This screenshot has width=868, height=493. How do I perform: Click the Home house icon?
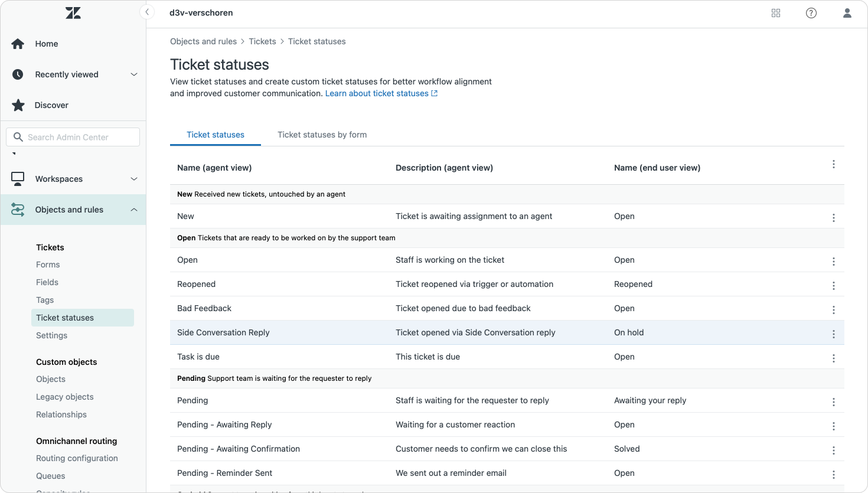tap(18, 44)
